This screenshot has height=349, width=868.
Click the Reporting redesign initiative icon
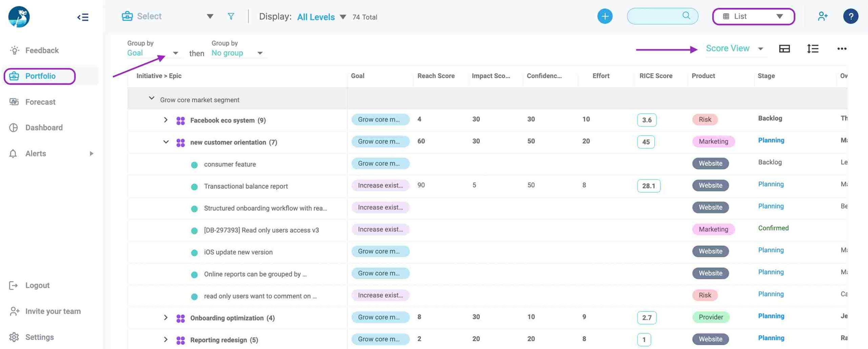[x=181, y=340]
